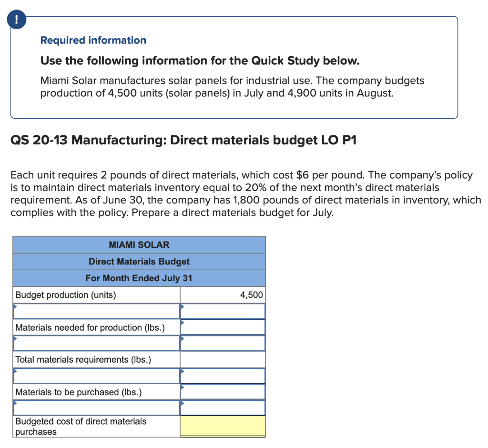
Task: Click the 4,500 budget production cell
Action: 223,295
